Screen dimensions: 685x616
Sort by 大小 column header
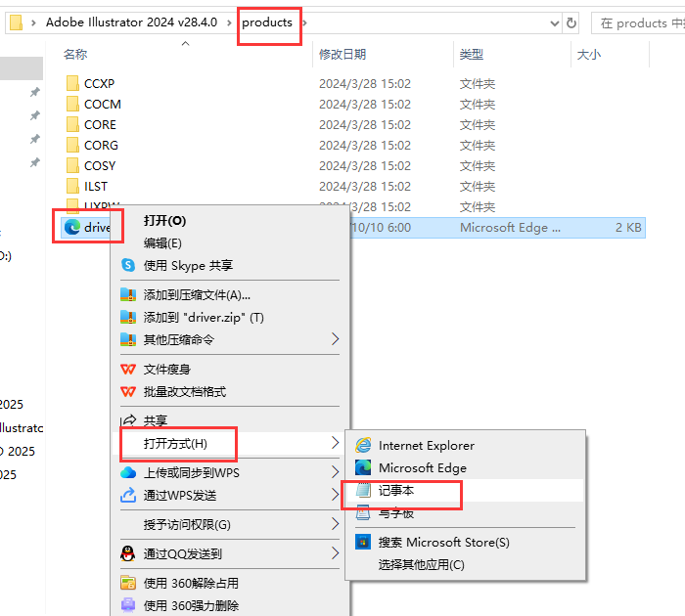pyautogui.click(x=589, y=54)
